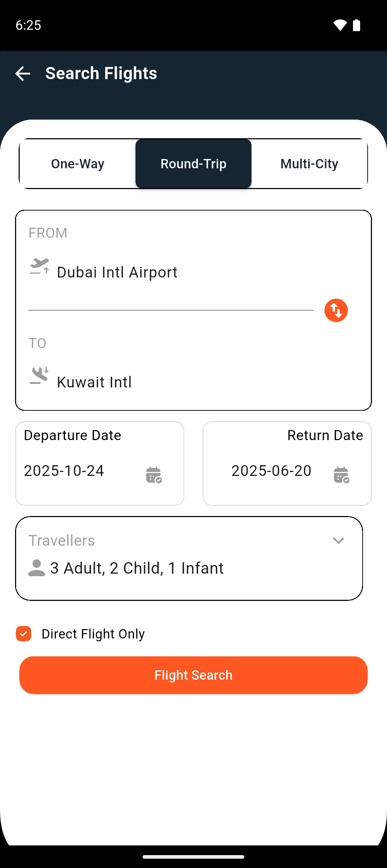
Task: Swap origin and destination airports
Action: 336,310
